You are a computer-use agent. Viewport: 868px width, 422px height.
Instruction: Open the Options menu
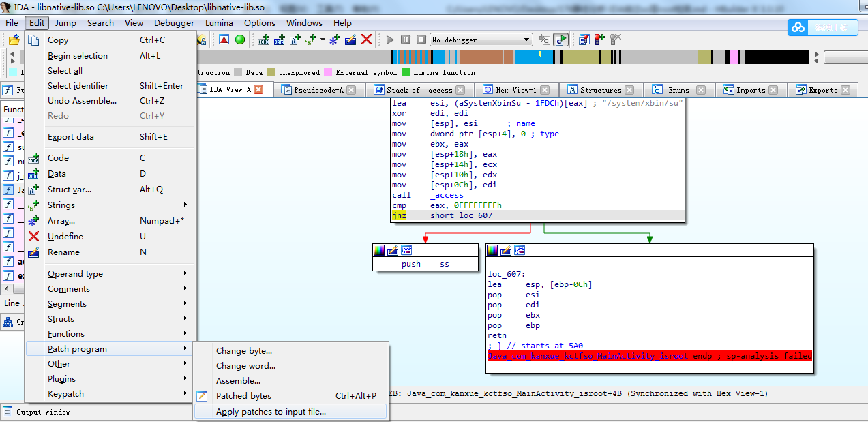tap(260, 22)
